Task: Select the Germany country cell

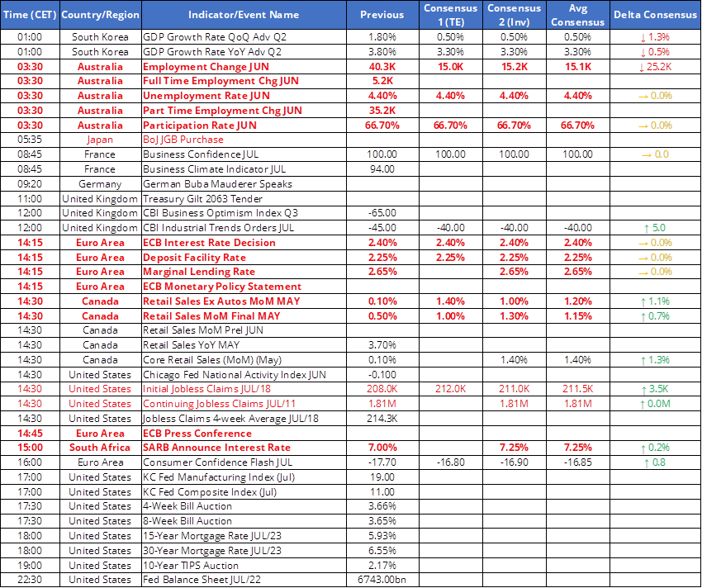Action: tap(100, 184)
